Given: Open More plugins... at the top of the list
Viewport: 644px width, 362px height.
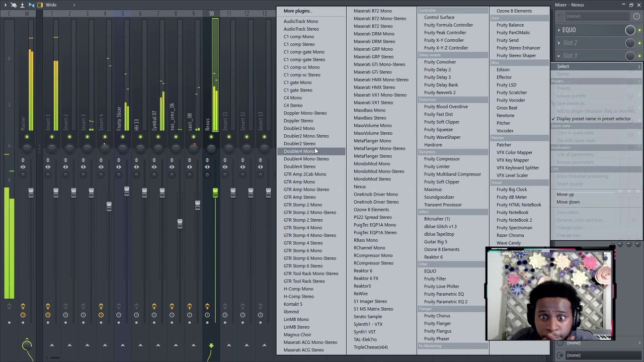Looking at the screenshot, I should pyautogui.click(x=298, y=11).
